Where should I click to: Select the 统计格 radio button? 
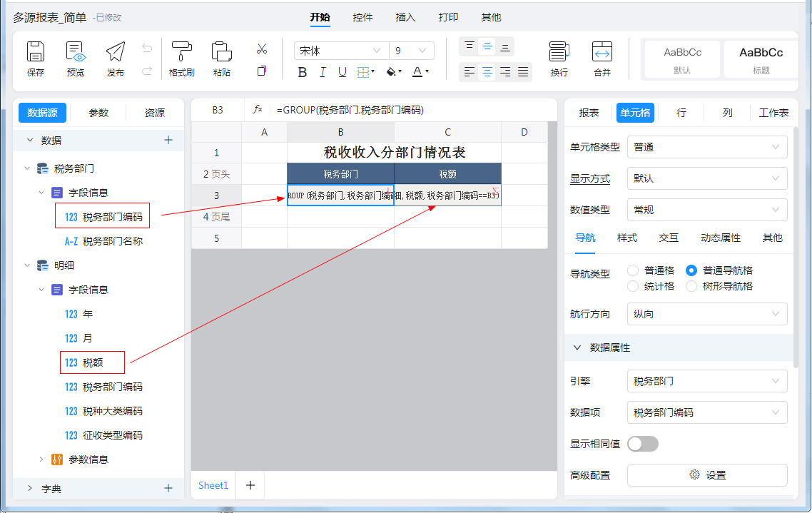633,286
